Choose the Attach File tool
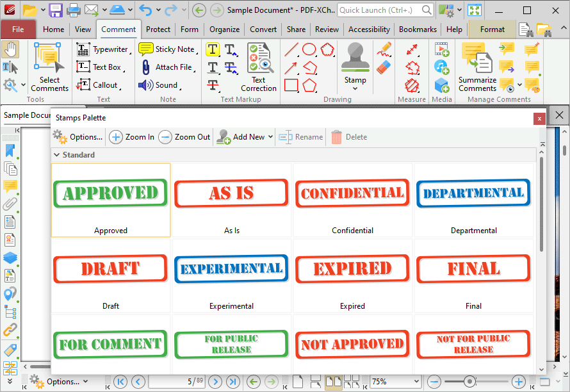The height and width of the screenshot is (392, 570). [168, 67]
